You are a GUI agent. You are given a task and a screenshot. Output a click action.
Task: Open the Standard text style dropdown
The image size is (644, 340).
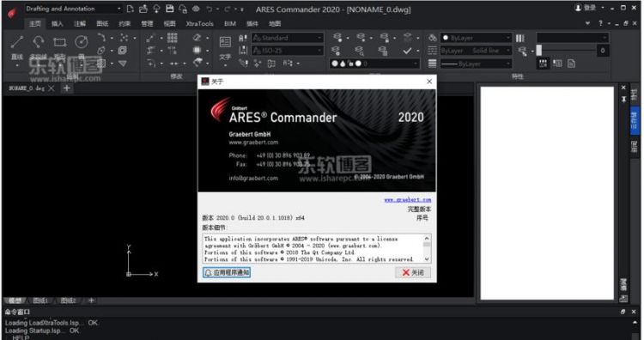[x=287, y=38]
